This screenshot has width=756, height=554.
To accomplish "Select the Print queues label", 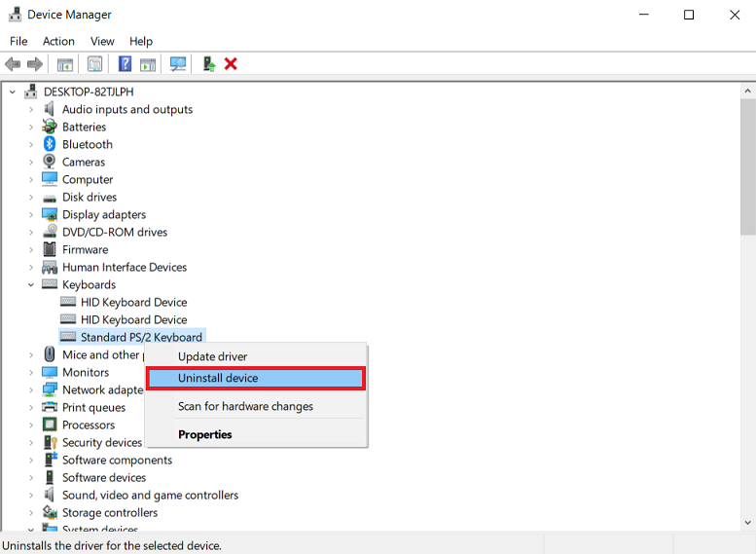I will point(93,408).
